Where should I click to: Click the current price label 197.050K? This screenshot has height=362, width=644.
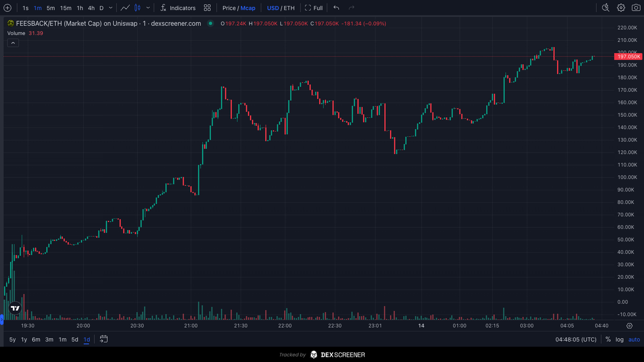628,56
